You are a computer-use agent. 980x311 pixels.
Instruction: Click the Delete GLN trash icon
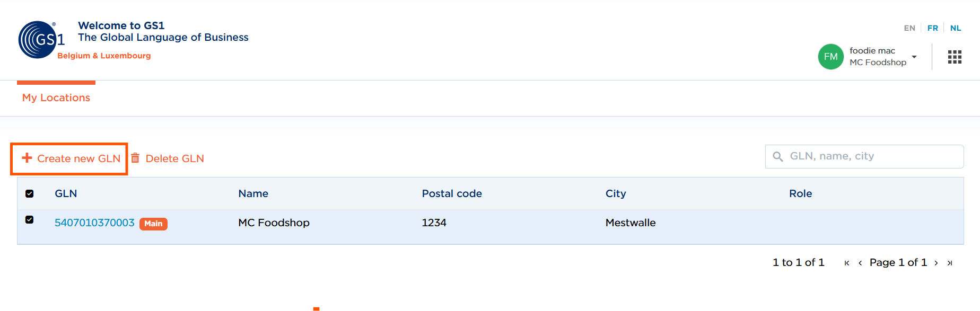point(135,158)
